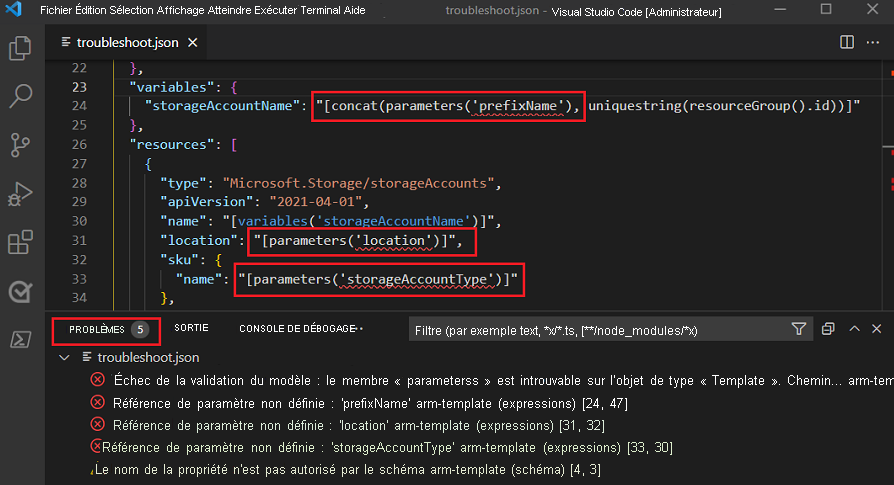Switch to the PROBLÈMES panel tab
Image resolution: width=894 pixels, height=485 pixels.
107,330
